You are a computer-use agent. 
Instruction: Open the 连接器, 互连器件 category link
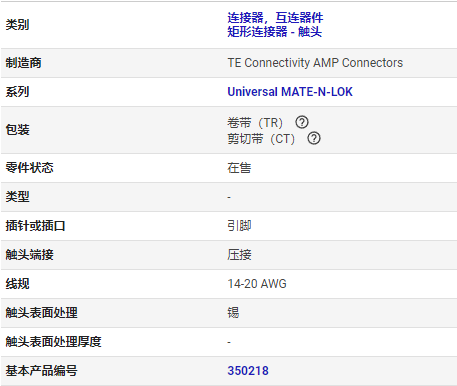pos(275,17)
